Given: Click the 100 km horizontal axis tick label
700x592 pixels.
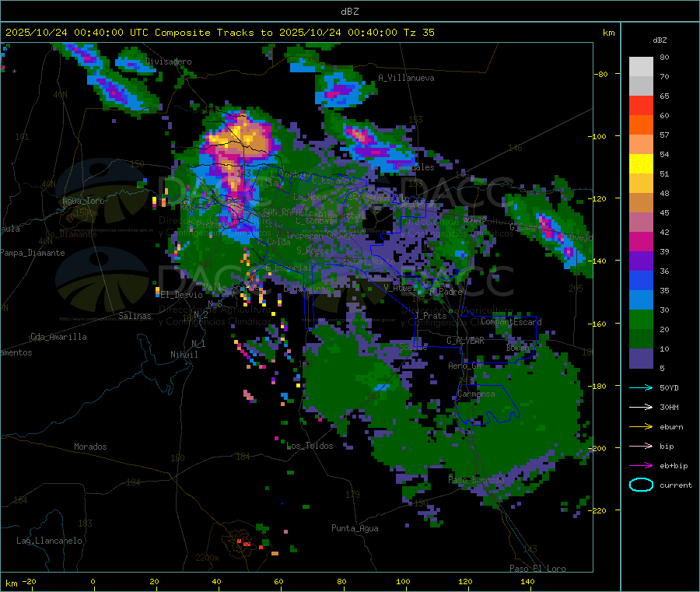Looking at the screenshot, I should pyautogui.click(x=403, y=581).
